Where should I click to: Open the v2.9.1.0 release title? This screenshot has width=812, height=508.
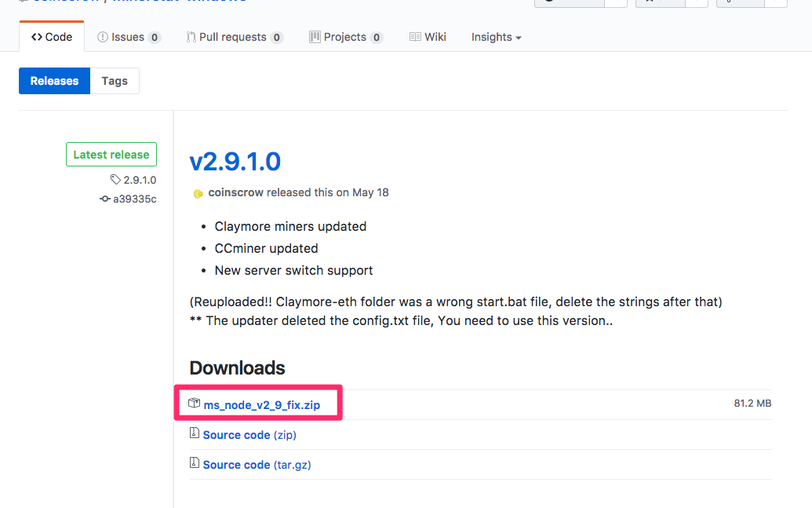235,161
